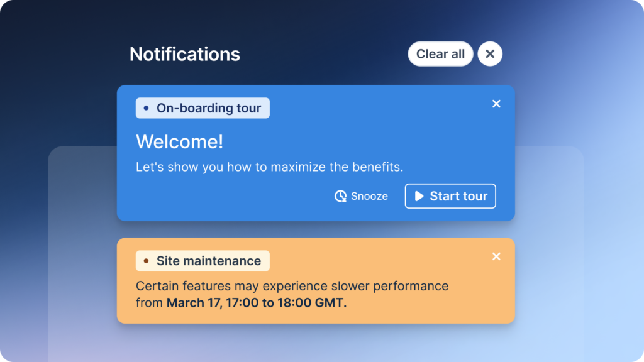Dismiss the Site maintenance notification

(x=496, y=256)
